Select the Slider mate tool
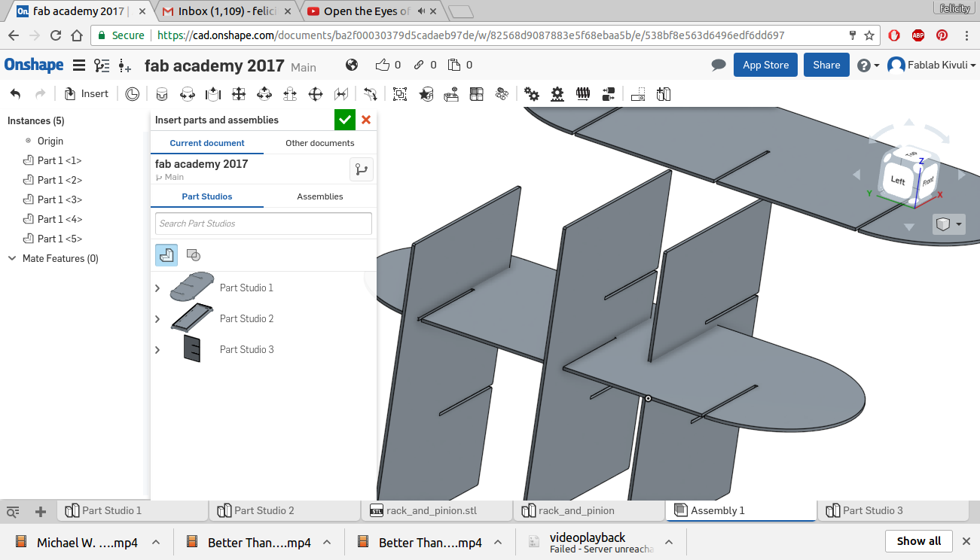 (213, 94)
